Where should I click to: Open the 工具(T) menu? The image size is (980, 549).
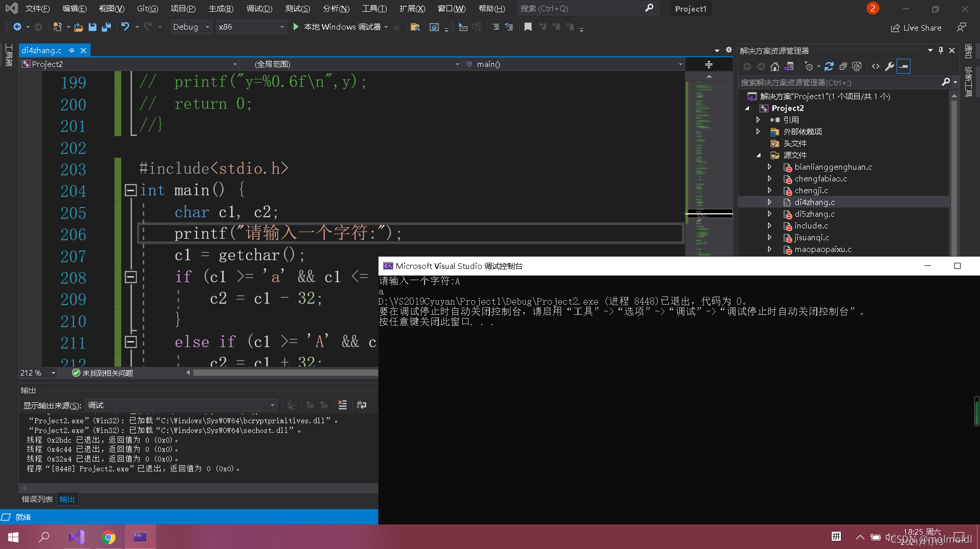tap(374, 9)
